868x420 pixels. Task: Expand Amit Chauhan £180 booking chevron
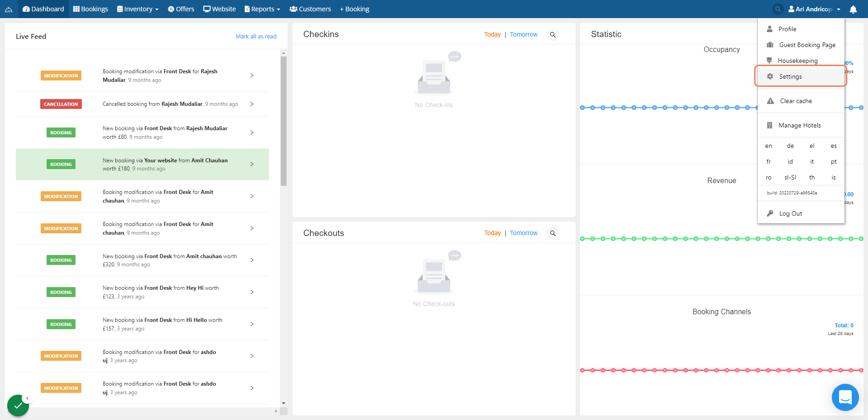pos(252,164)
